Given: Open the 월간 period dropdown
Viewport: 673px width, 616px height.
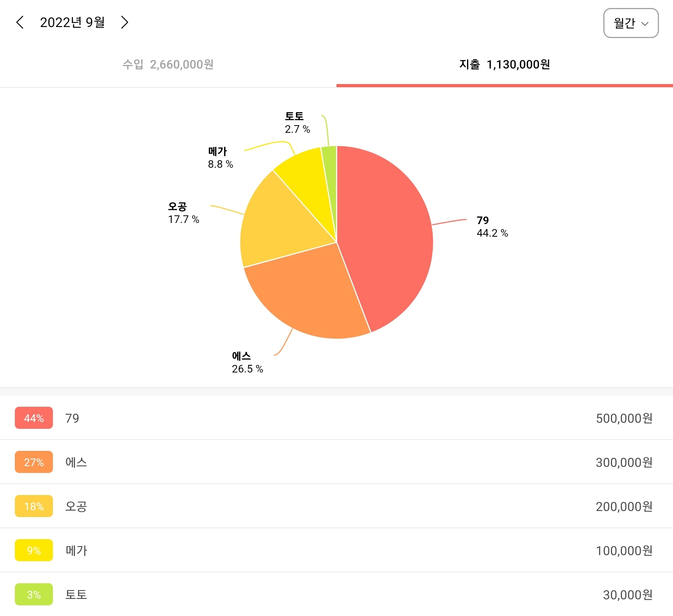Looking at the screenshot, I should [x=631, y=23].
